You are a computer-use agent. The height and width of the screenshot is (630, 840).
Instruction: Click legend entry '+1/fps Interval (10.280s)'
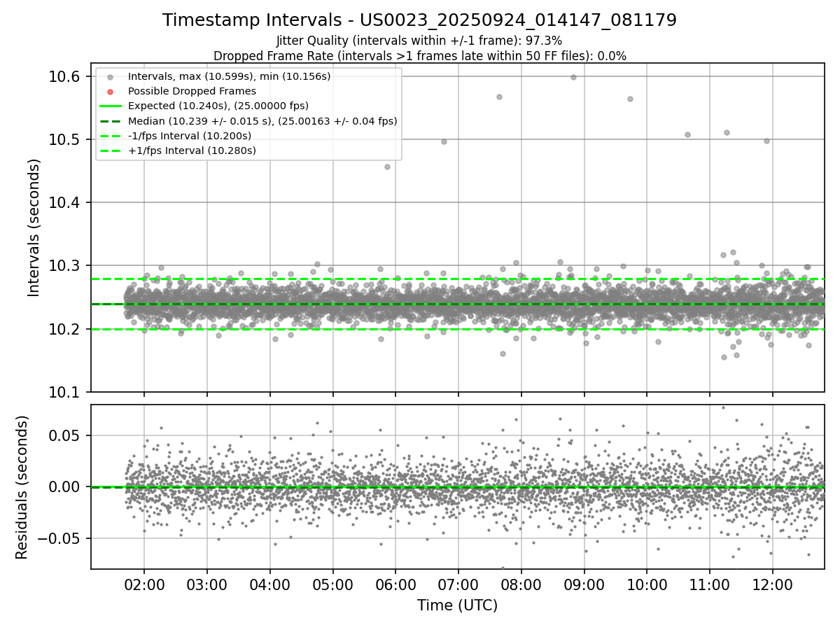coord(191,150)
